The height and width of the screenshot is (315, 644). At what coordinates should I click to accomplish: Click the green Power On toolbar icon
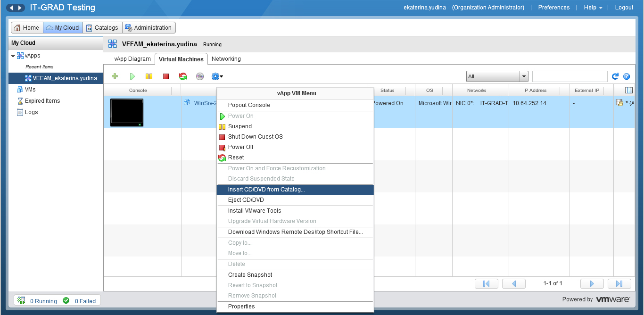pos(132,76)
